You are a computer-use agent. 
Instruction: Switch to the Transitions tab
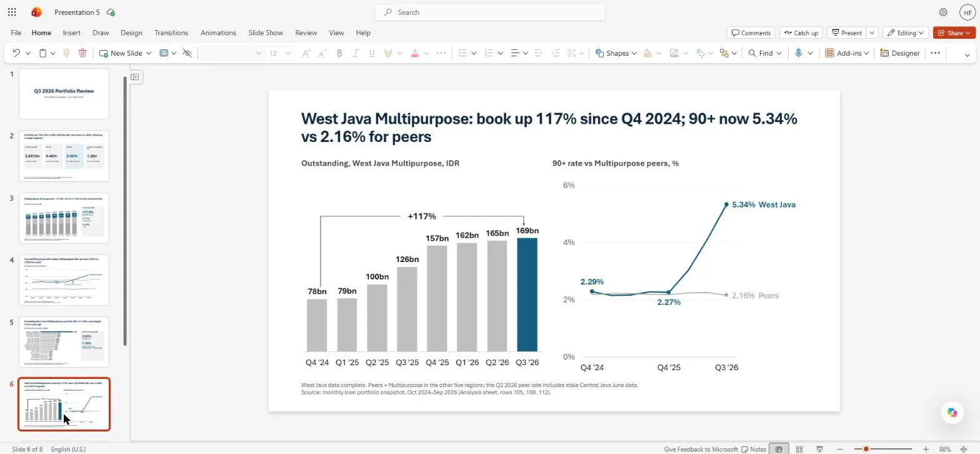click(x=171, y=33)
